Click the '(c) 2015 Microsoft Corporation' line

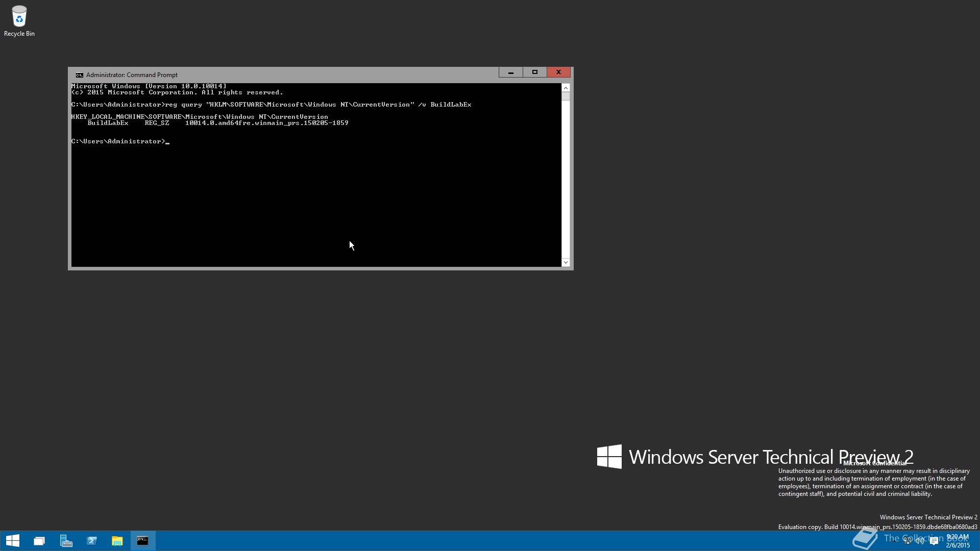[177, 92]
